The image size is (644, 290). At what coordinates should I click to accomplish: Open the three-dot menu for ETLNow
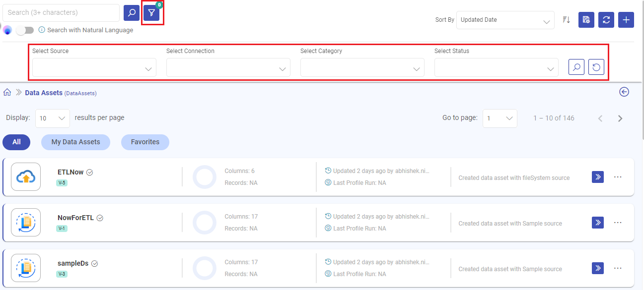[x=618, y=177]
